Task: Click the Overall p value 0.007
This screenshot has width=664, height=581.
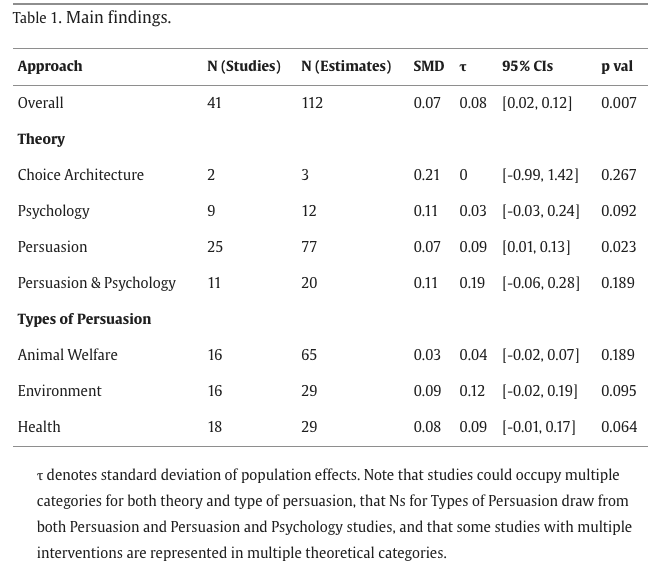Action: (x=618, y=103)
